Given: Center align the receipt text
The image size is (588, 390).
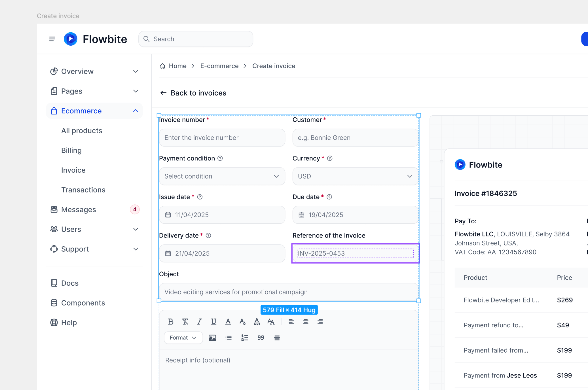Looking at the screenshot, I should (306, 321).
